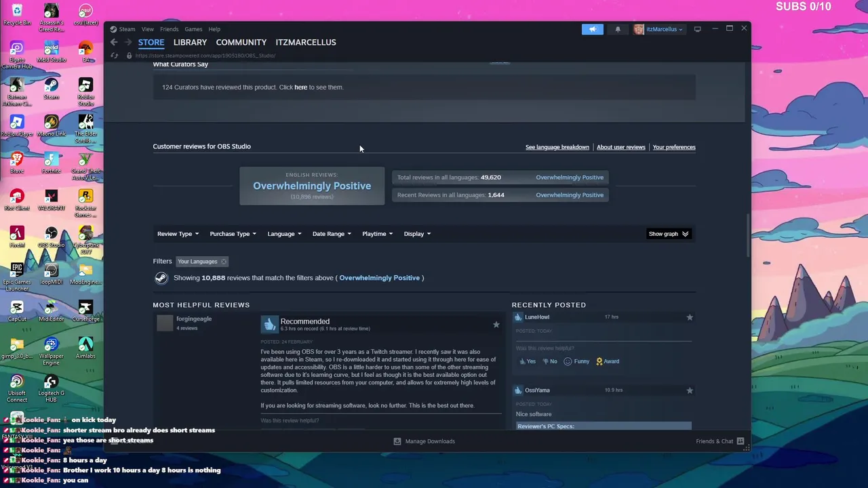This screenshot has height=488, width=868.
Task: Open OBS Studio desktop shortcut
Action: coord(51,237)
